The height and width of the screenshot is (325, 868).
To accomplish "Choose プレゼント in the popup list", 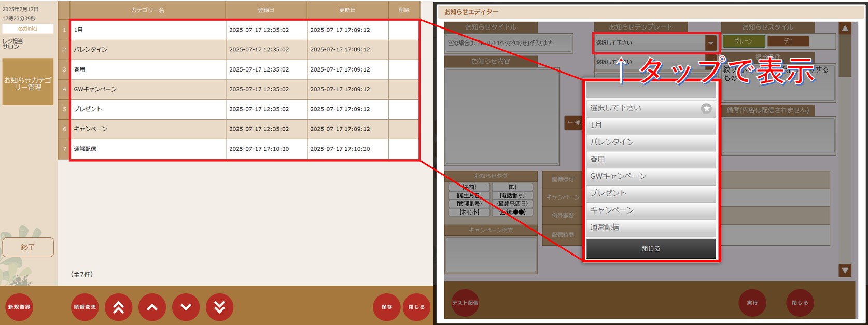I will (x=651, y=193).
